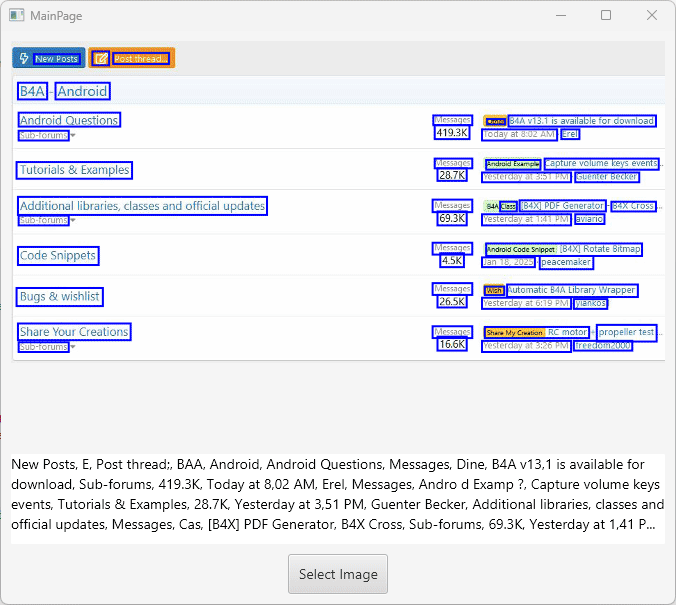The width and height of the screenshot is (676, 605).
Task: Click the pencil edit icon in Post thread
Action: 101,58
